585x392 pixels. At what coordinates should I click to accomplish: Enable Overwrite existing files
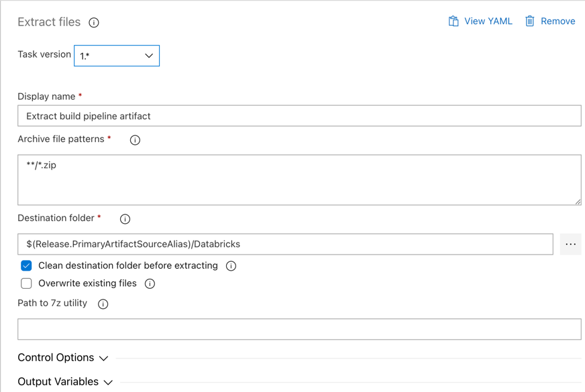pos(26,283)
